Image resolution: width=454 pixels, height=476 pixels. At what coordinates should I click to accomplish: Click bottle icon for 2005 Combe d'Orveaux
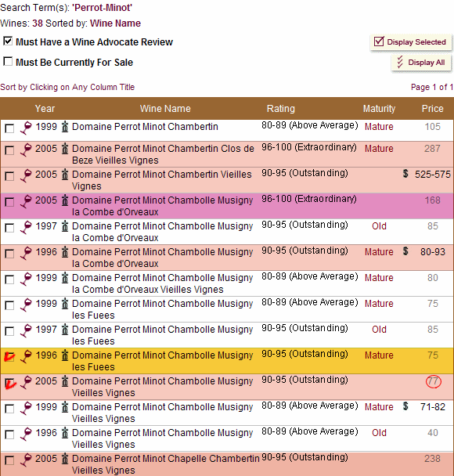[x=65, y=200]
